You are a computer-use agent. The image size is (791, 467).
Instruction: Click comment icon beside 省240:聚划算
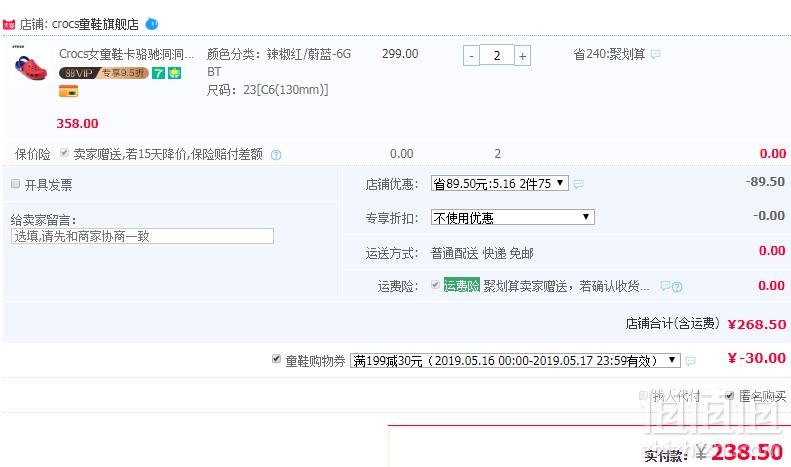pos(655,54)
